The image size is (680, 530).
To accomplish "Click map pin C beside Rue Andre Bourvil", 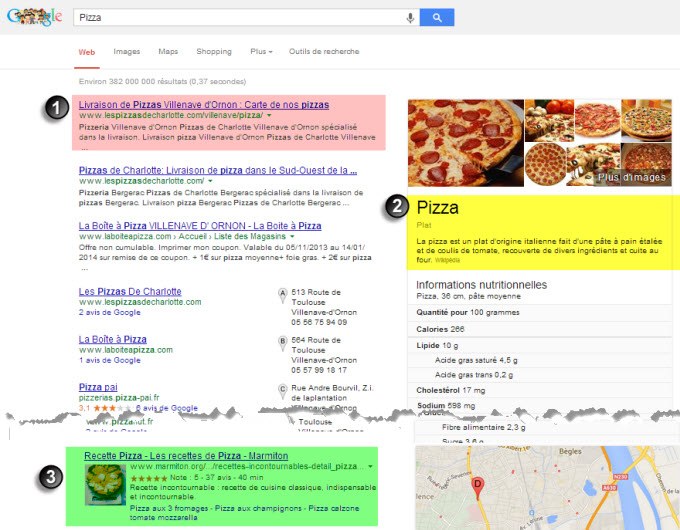I will coord(282,391).
